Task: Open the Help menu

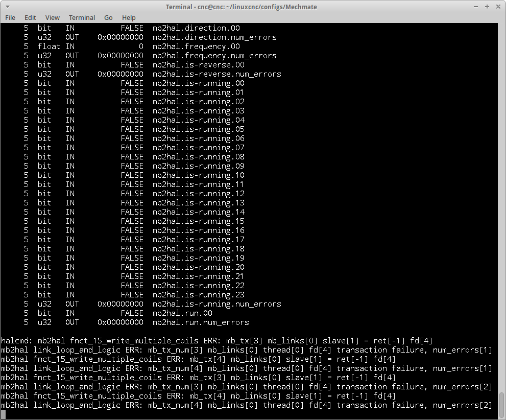Action: 129,17
